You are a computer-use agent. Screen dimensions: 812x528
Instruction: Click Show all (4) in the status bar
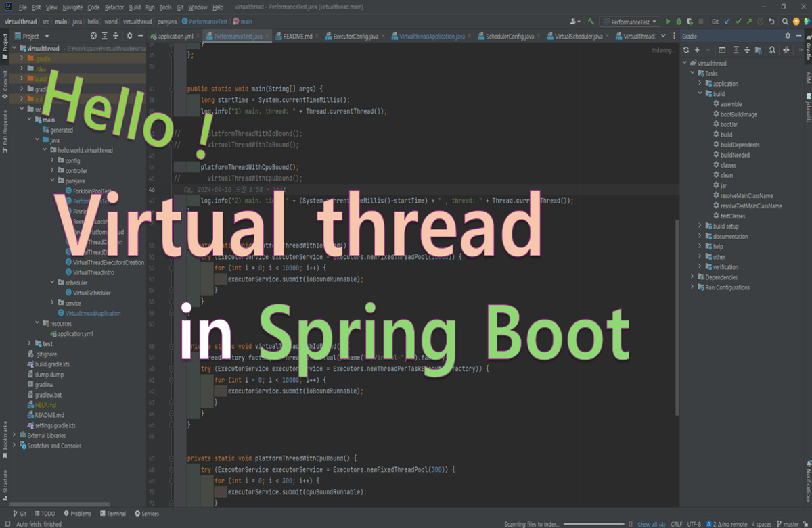click(x=650, y=524)
